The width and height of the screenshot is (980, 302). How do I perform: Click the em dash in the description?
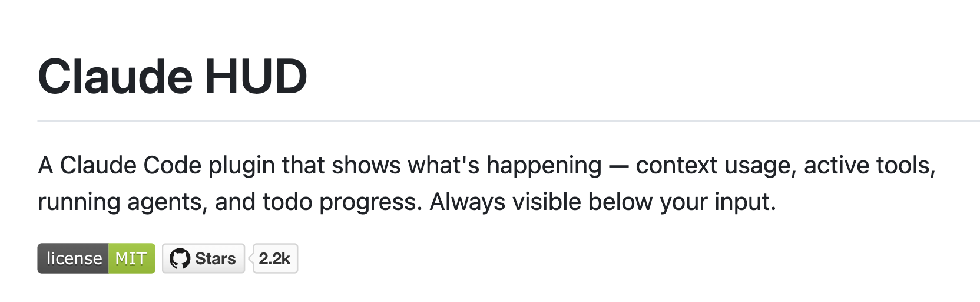(x=618, y=166)
